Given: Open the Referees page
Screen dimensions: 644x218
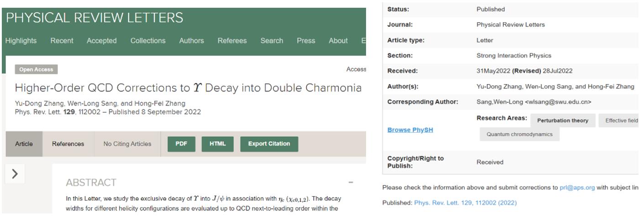Looking at the screenshot, I should click(232, 41).
